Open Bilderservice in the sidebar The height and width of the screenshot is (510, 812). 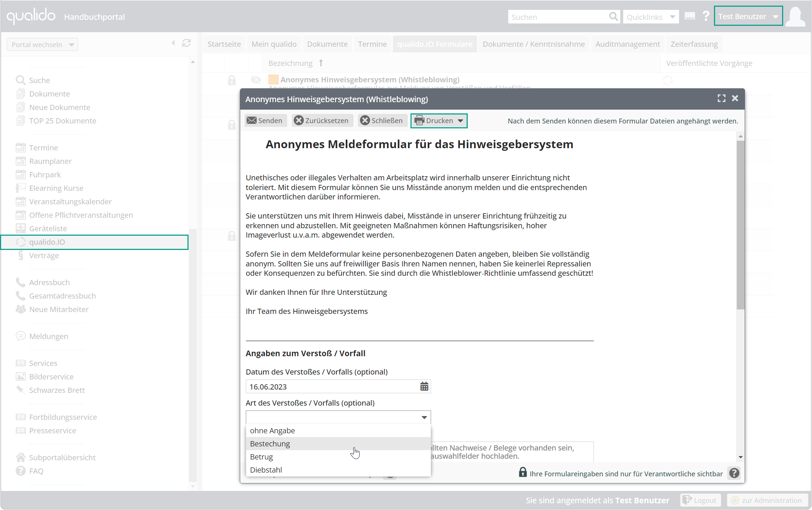[x=51, y=377]
